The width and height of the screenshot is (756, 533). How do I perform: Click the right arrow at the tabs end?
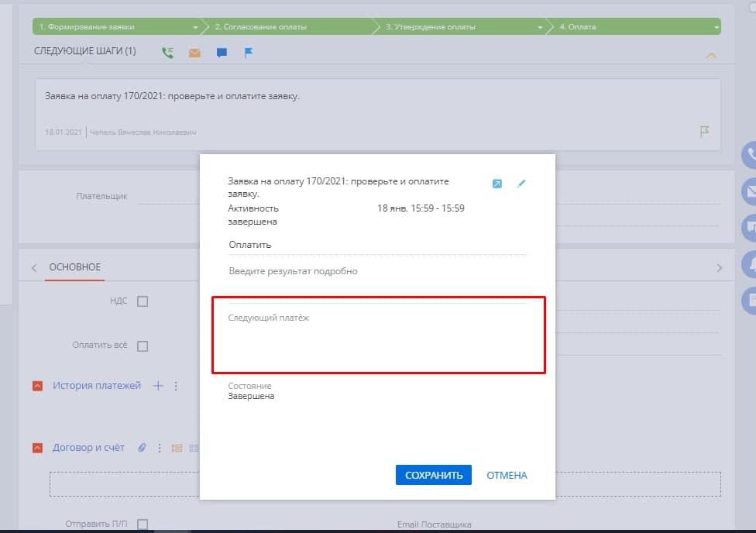pyautogui.click(x=720, y=268)
